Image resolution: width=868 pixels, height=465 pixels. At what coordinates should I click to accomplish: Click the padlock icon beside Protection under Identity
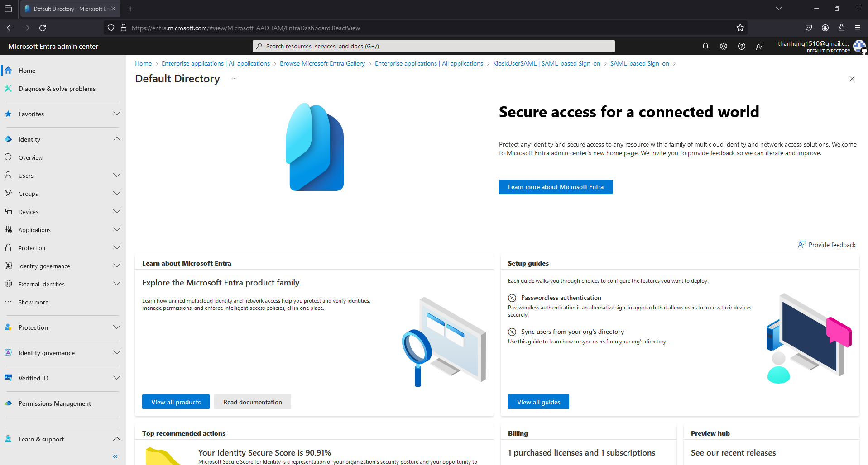point(8,248)
